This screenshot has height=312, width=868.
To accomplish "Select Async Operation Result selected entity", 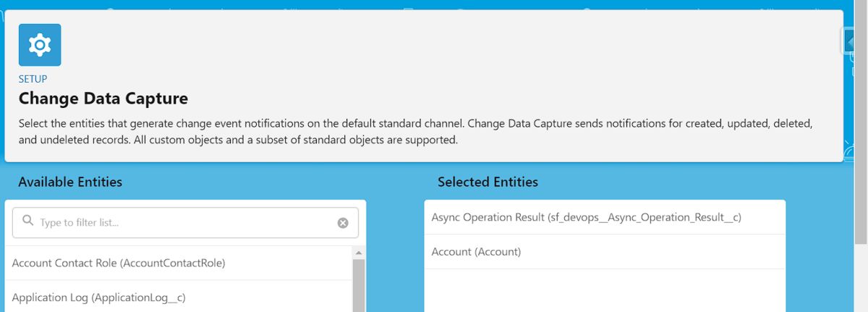I will (x=586, y=217).
